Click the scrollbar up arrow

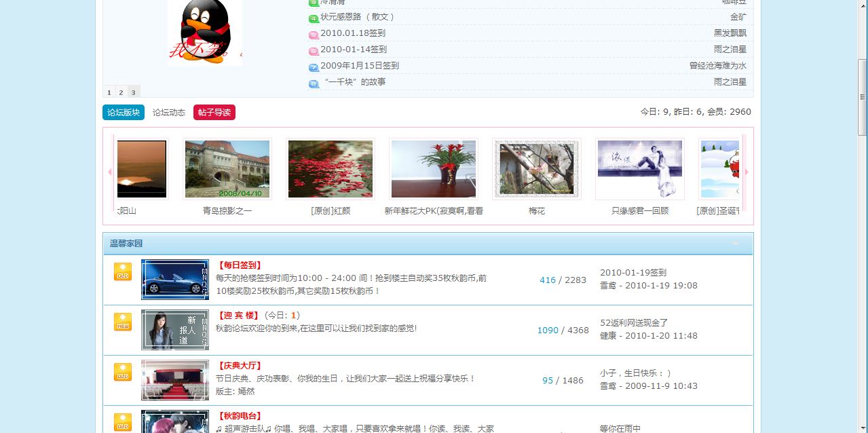863,5
